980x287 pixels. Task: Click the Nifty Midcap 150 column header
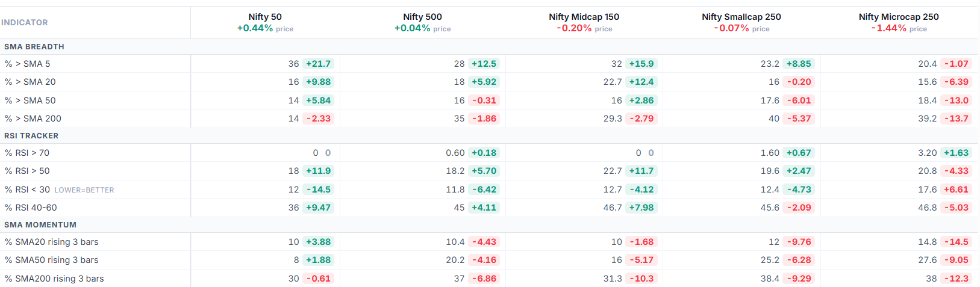(584, 22)
